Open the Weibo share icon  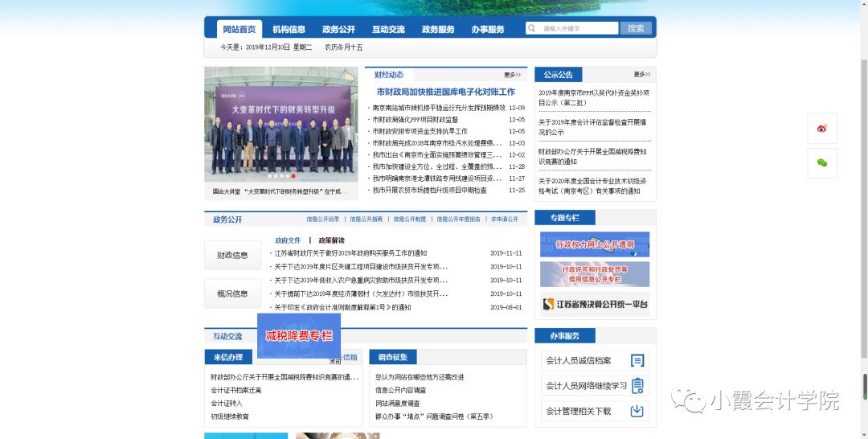pyautogui.click(x=822, y=129)
